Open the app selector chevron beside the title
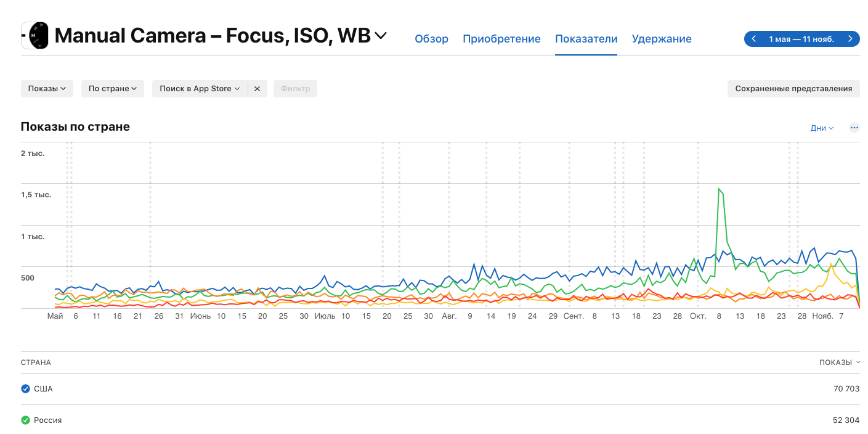Image resolution: width=868 pixels, height=434 pixels. (x=381, y=36)
